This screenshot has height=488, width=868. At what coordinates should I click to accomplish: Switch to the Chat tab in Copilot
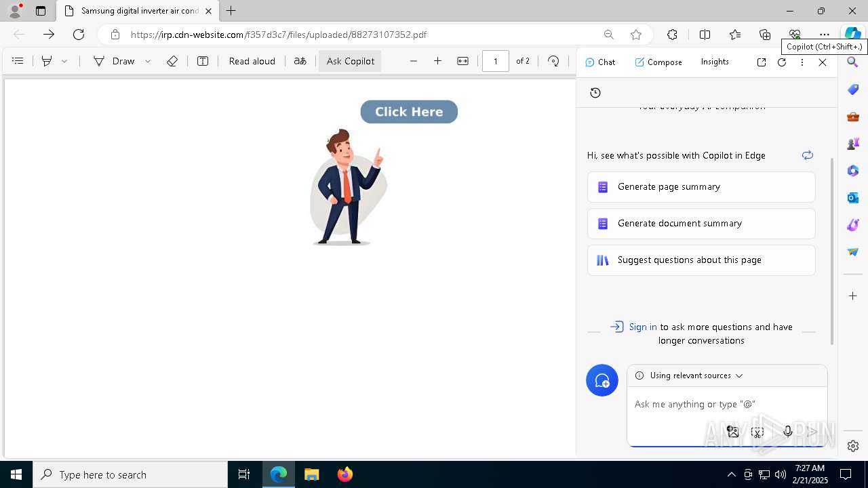(600, 62)
